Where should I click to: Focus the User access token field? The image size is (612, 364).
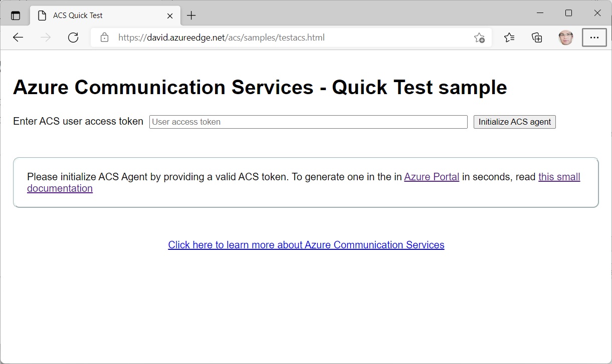point(308,122)
